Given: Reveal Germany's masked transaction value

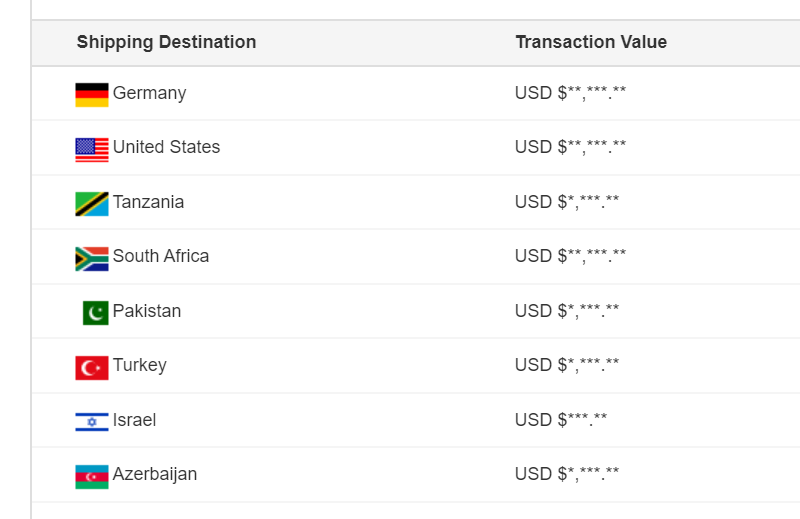Looking at the screenshot, I should (570, 93).
